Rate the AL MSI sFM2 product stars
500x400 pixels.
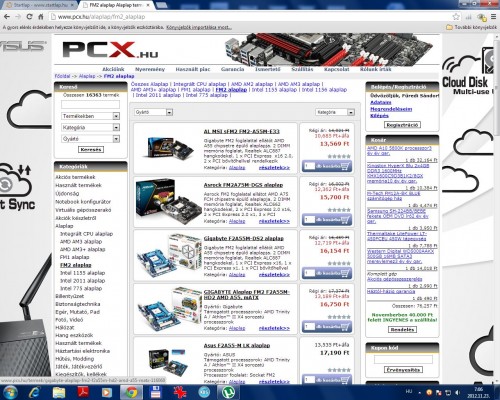tap(339, 156)
